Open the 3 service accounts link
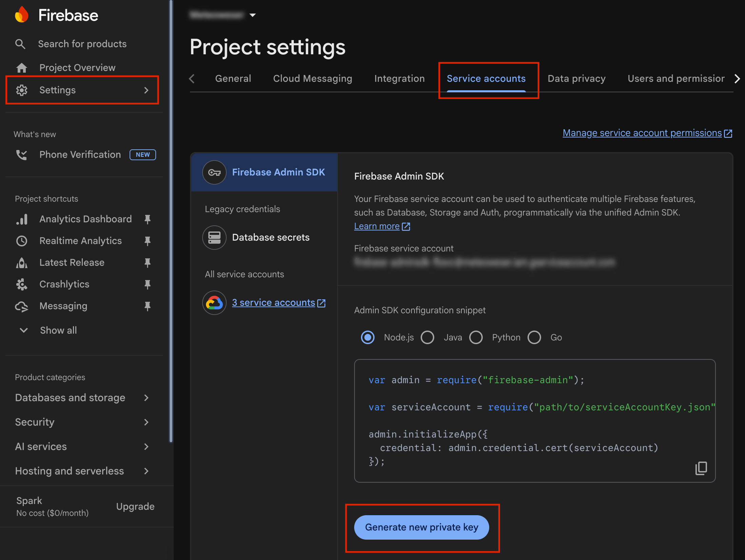Screen dimensions: 745x560 click(273, 303)
